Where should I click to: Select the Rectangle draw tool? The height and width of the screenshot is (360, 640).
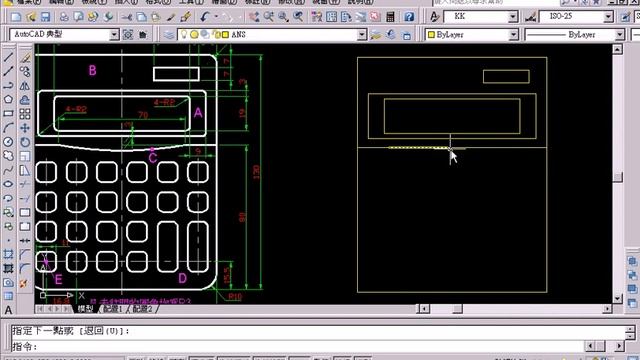coord(8,113)
